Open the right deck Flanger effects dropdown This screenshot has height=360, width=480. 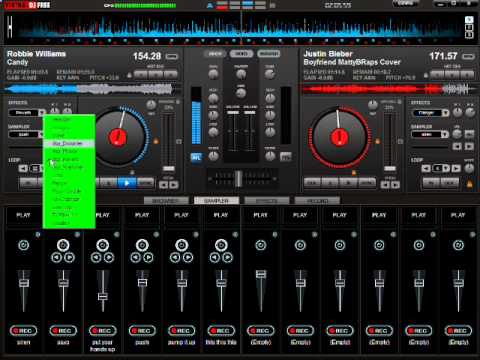(445, 113)
